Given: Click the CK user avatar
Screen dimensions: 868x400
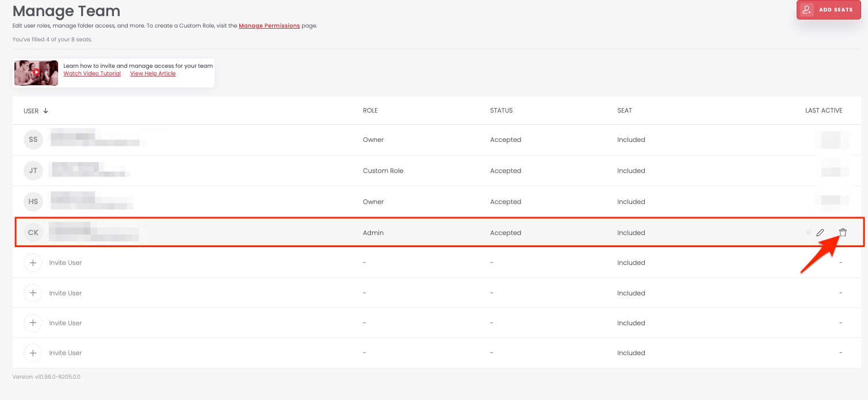Looking at the screenshot, I should coord(33,233).
